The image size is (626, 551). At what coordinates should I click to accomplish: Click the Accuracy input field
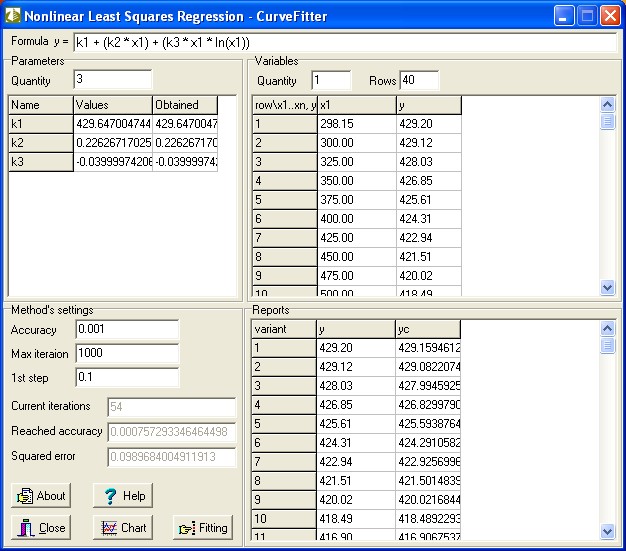126,330
